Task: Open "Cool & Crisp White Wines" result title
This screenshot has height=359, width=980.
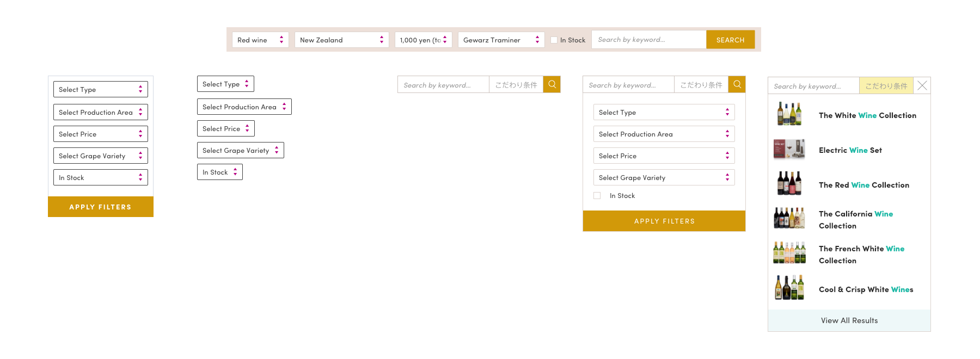Action: (x=866, y=289)
